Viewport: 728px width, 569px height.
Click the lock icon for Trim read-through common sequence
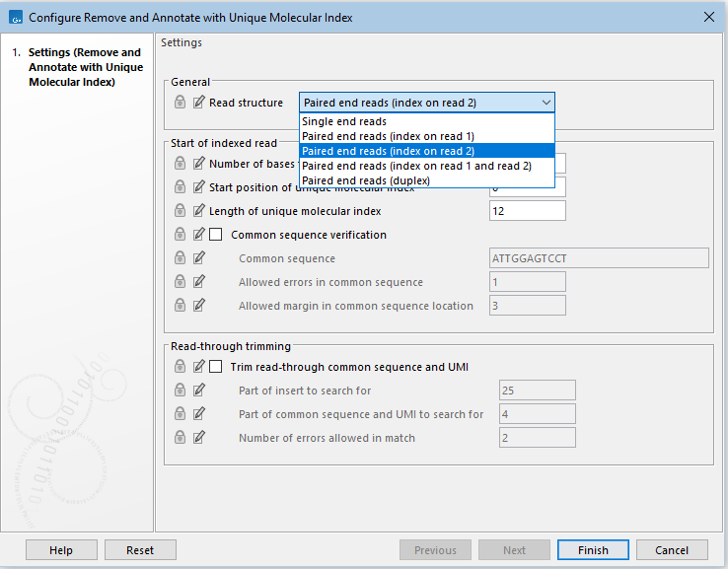point(180,367)
